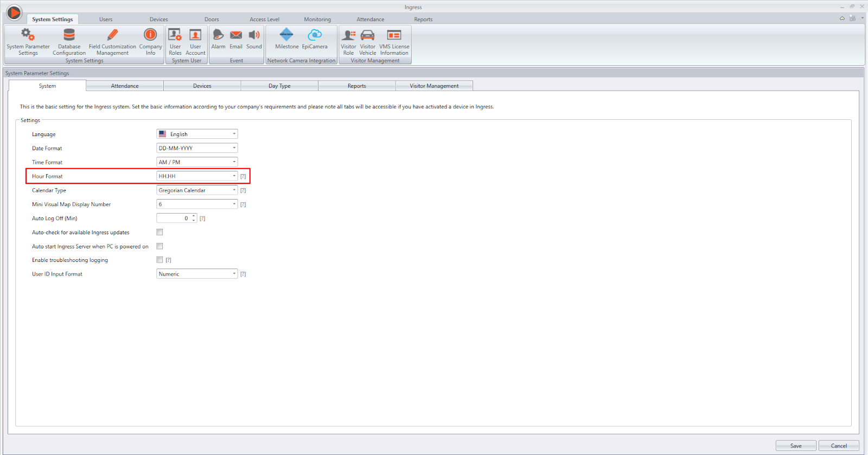Screen dimensions: 868x455
Task: Click the help icon beside User ID Input Format
Action: (243, 274)
